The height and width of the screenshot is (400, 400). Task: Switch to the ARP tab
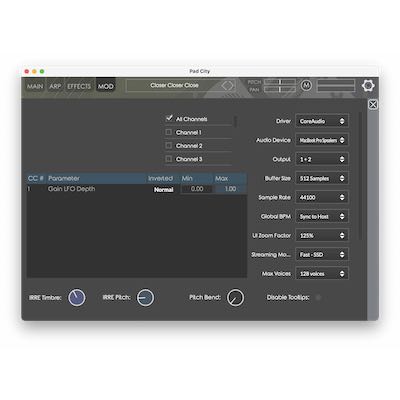[x=55, y=86]
